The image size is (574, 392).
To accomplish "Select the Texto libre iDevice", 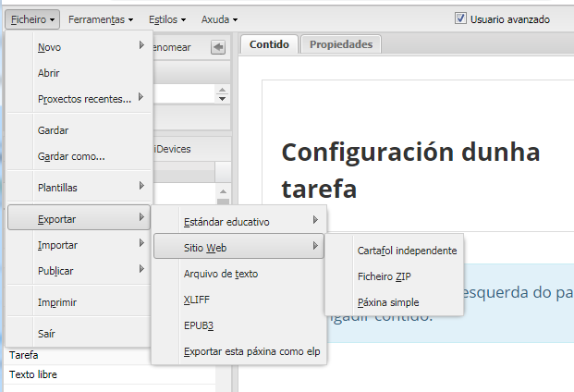I will pyautogui.click(x=110, y=374).
